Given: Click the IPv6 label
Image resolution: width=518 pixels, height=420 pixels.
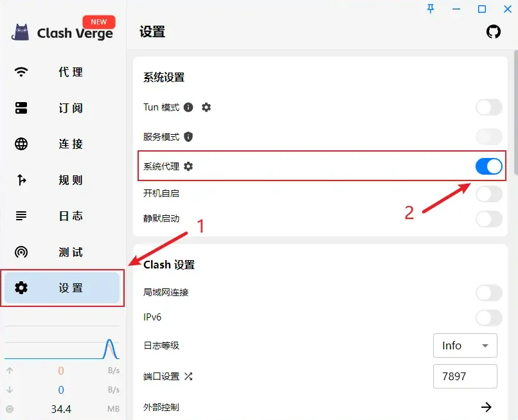Looking at the screenshot, I should click(152, 317).
